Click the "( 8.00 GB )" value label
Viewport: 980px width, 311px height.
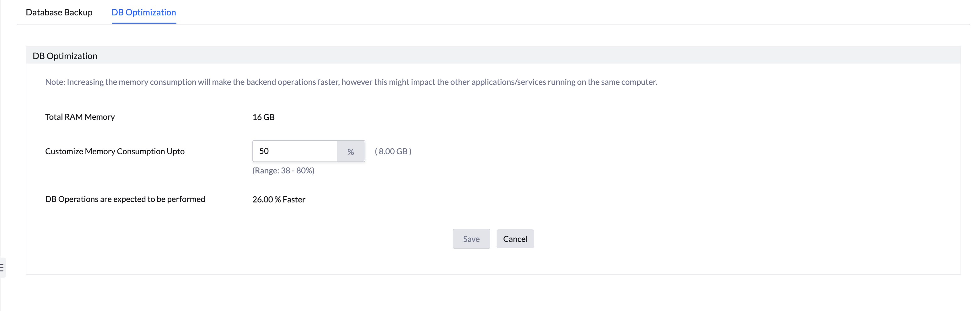(393, 151)
